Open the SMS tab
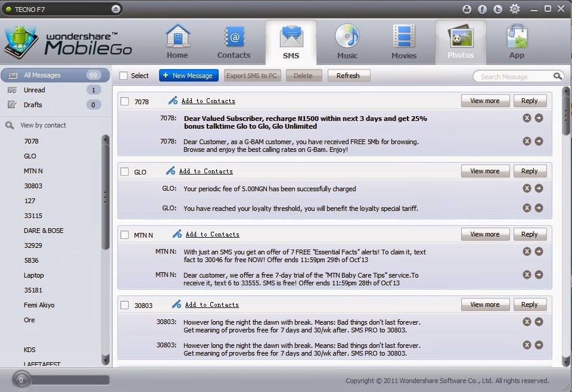Image resolution: width=572 pixels, height=392 pixels. tap(291, 42)
